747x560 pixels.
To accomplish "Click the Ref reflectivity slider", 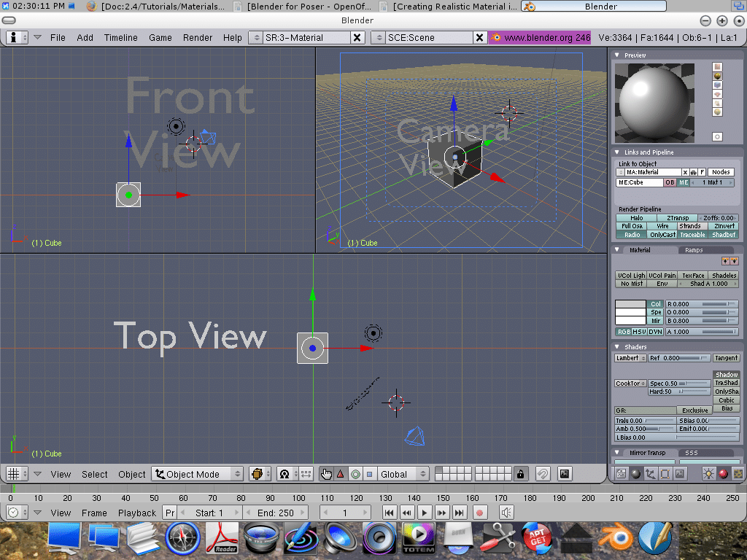I will point(679,358).
